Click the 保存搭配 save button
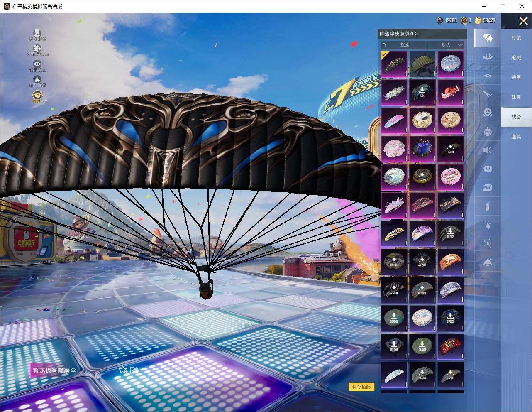Image resolution: width=532 pixels, height=412 pixels. click(x=361, y=387)
